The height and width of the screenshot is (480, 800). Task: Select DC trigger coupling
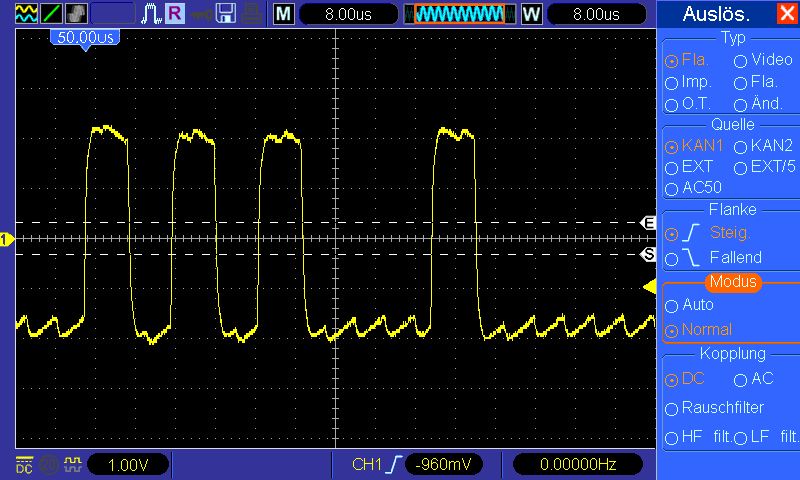tap(685, 379)
